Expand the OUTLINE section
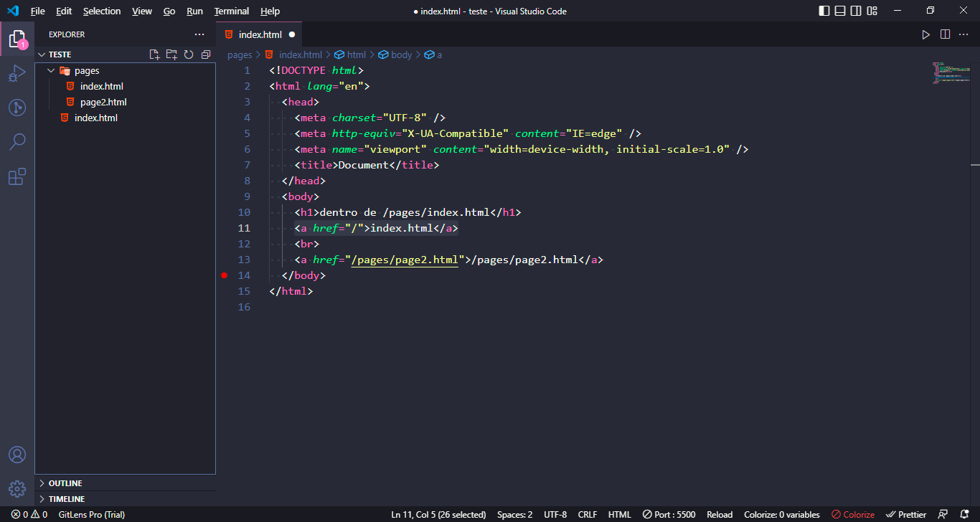980x522 pixels. (x=42, y=483)
